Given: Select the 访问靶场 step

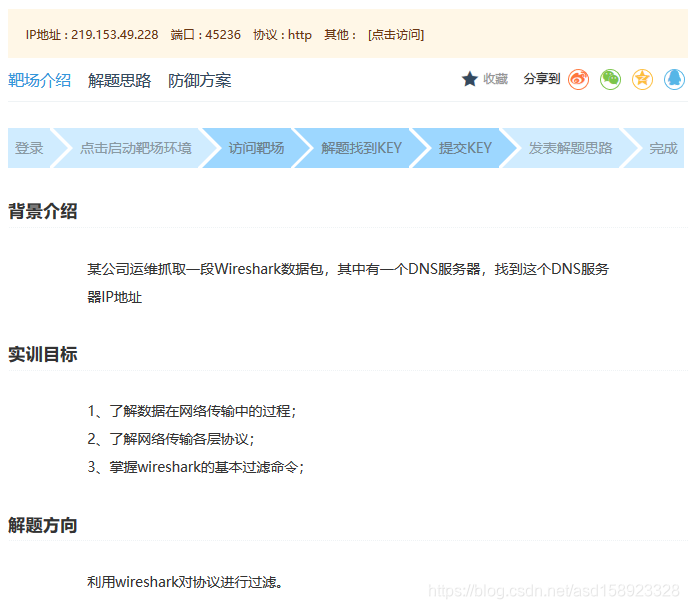Looking at the screenshot, I should tap(256, 148).
